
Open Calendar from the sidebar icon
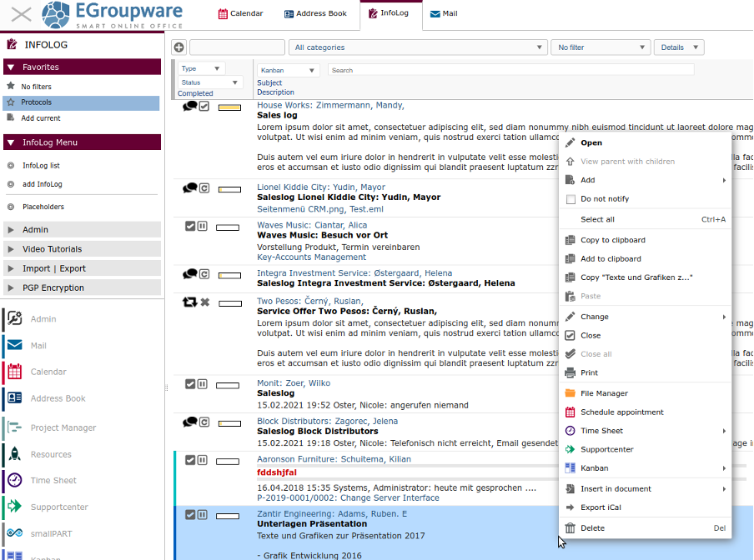pos(14,372)
